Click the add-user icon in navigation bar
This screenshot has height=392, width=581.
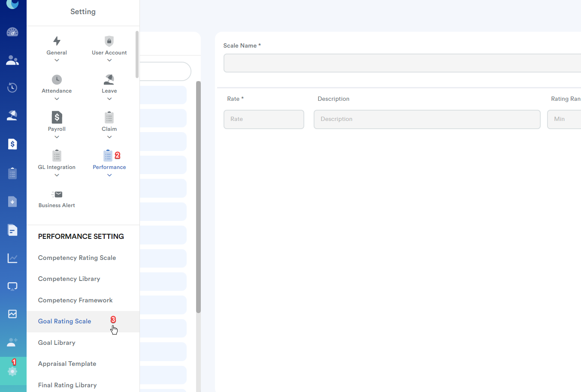[12, 342]
